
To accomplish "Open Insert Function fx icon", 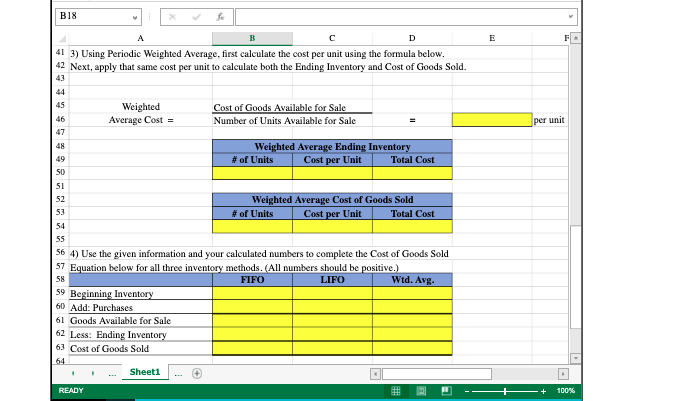I will (220, 17).
